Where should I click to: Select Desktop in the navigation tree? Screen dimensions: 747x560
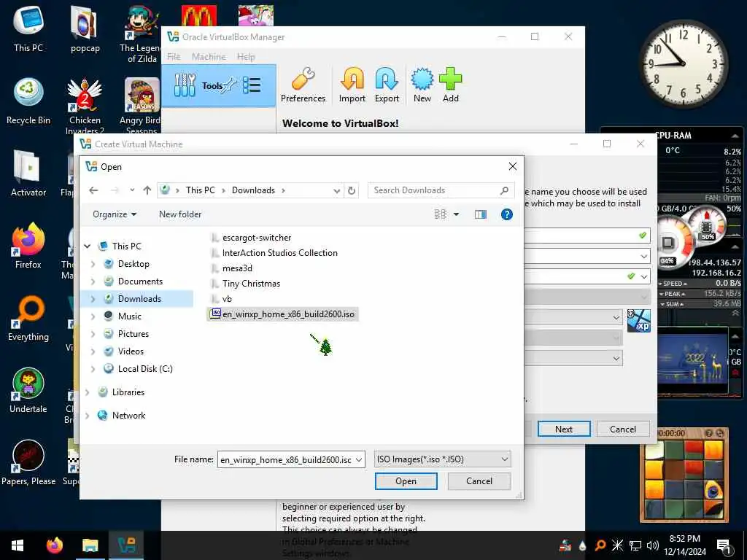133,264
